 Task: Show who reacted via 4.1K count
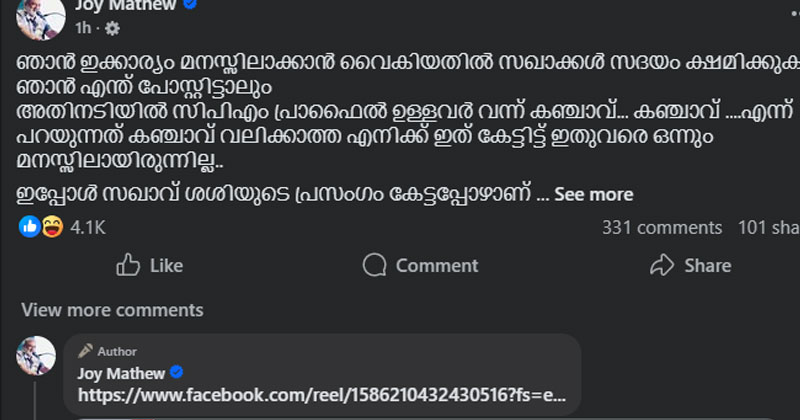pyautogui.click(x=88, y=227)
